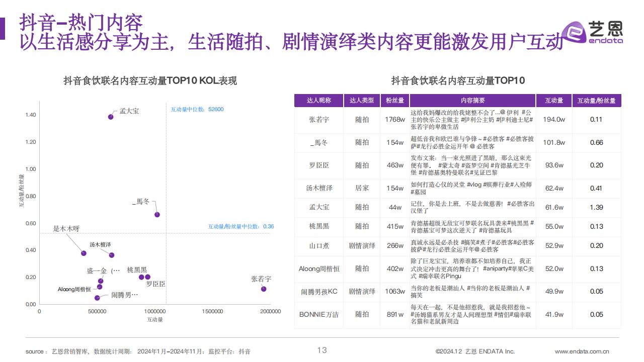
Task: Click the 0.11 ratio cell
Action: (x=596, y=120)
